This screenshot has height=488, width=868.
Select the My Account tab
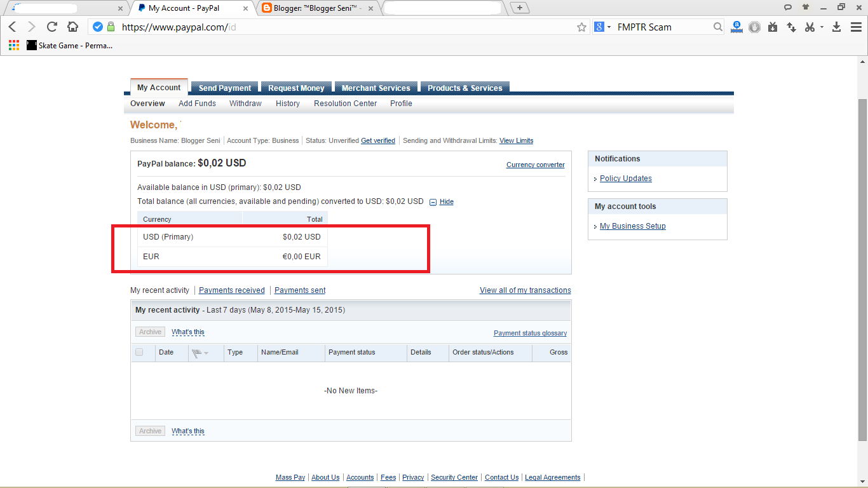coord(159,88)
